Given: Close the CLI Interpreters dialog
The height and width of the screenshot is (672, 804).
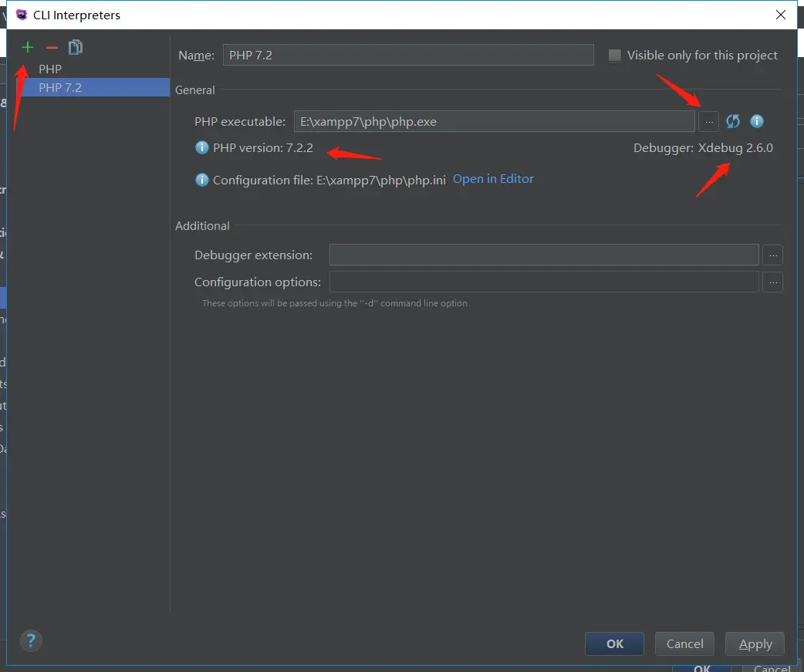Looking at the screenshot, I should click(x=780, y=15).
